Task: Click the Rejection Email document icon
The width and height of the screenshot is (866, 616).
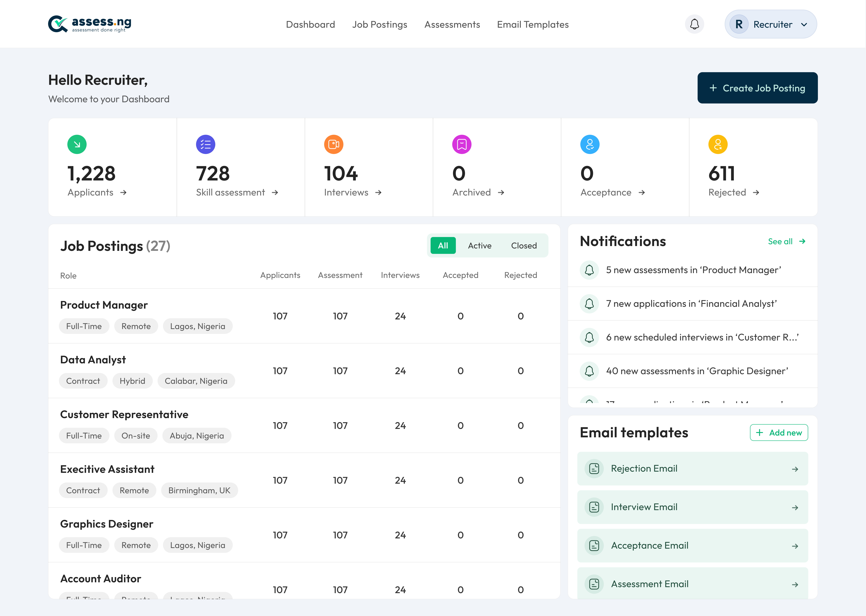Action: (x=594, y=469)
